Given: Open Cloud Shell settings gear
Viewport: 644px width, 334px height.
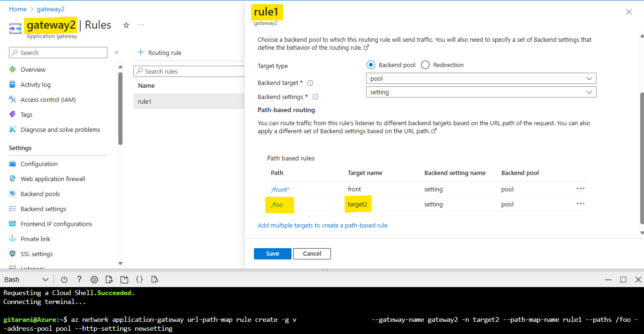Looking at the screenshot, I should click(x=94, y=280).
